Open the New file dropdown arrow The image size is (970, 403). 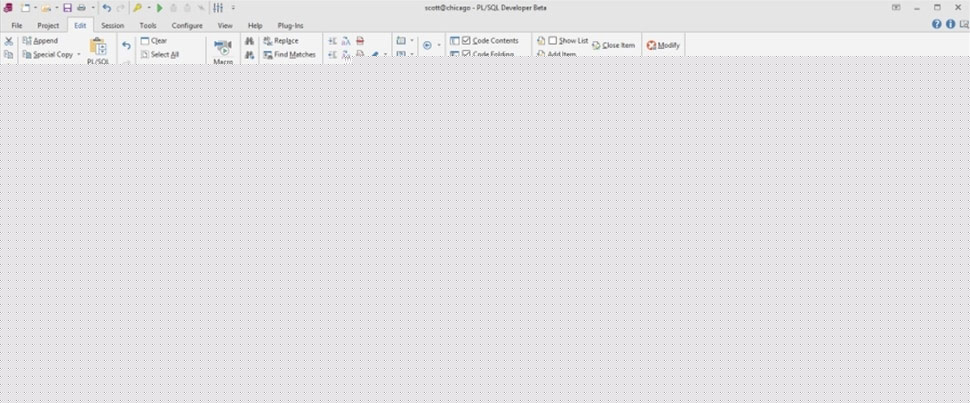pos(35,8)
